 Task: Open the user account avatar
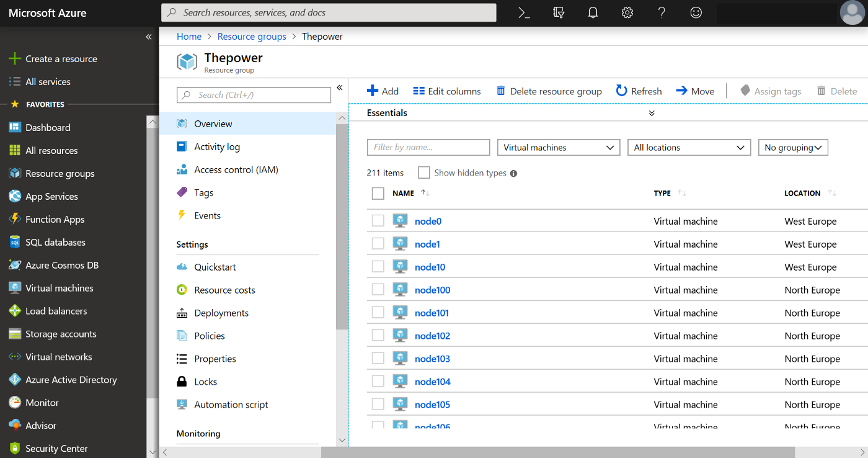[x=852, y=12]
